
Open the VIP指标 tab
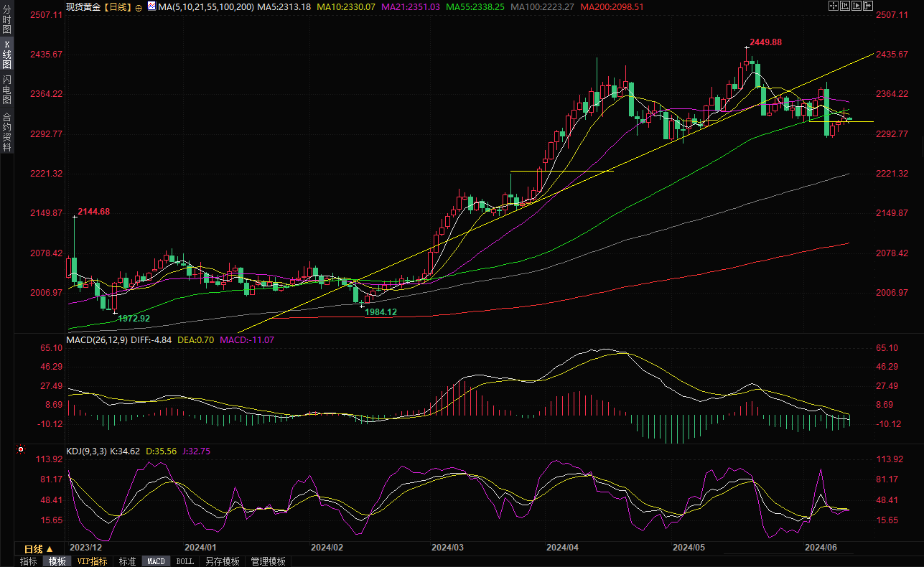tap(92, 561)
